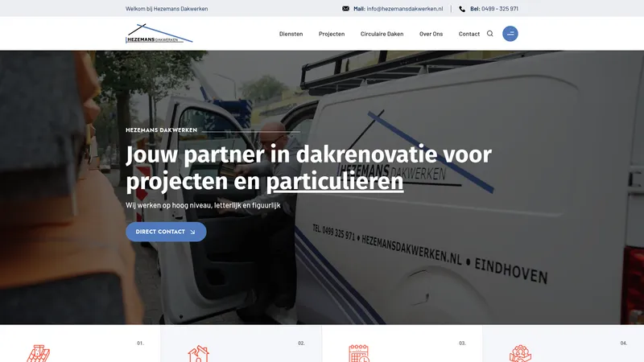Click the card number 03.

[x=462, y=343]
